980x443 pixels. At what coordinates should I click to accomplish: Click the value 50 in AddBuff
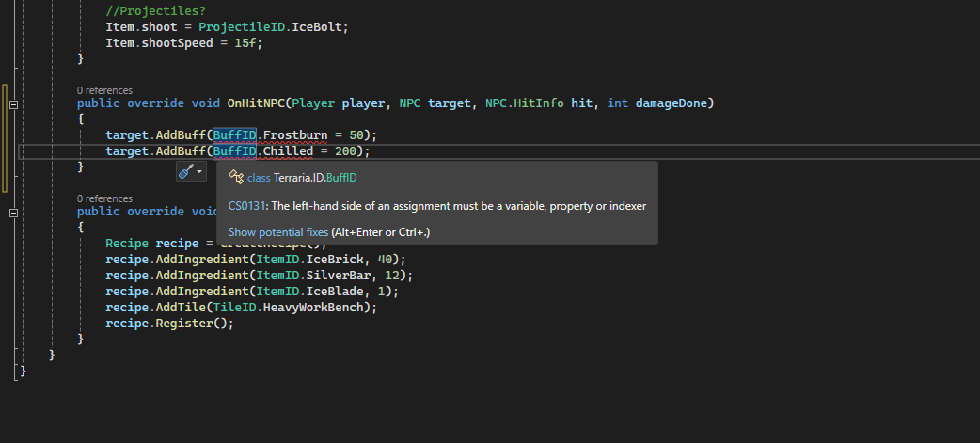point(356,134)
